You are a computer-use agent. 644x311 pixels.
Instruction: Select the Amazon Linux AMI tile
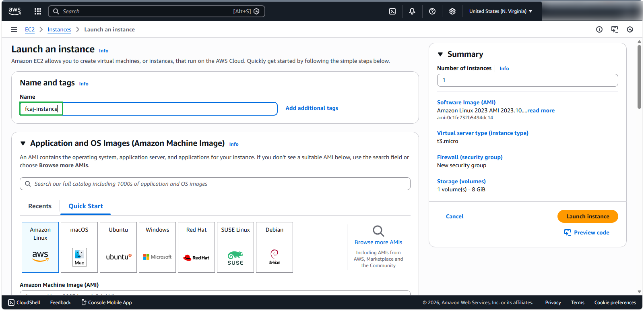pyautogui.click(x=40, y=247)
